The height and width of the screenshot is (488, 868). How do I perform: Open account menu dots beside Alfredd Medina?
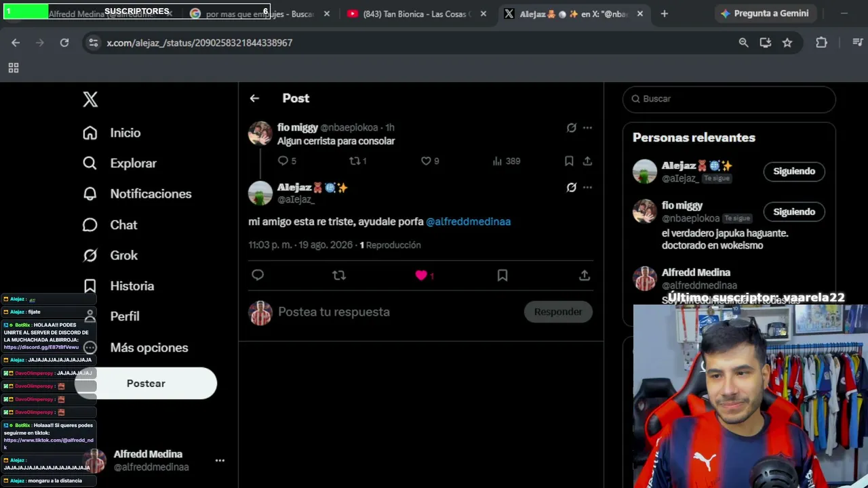tap(220, 460)
